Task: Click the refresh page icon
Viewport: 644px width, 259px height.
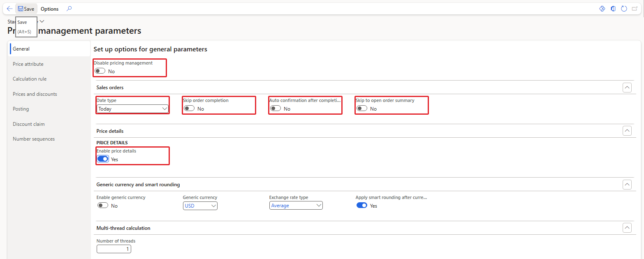Action: (x=624, y=9)
